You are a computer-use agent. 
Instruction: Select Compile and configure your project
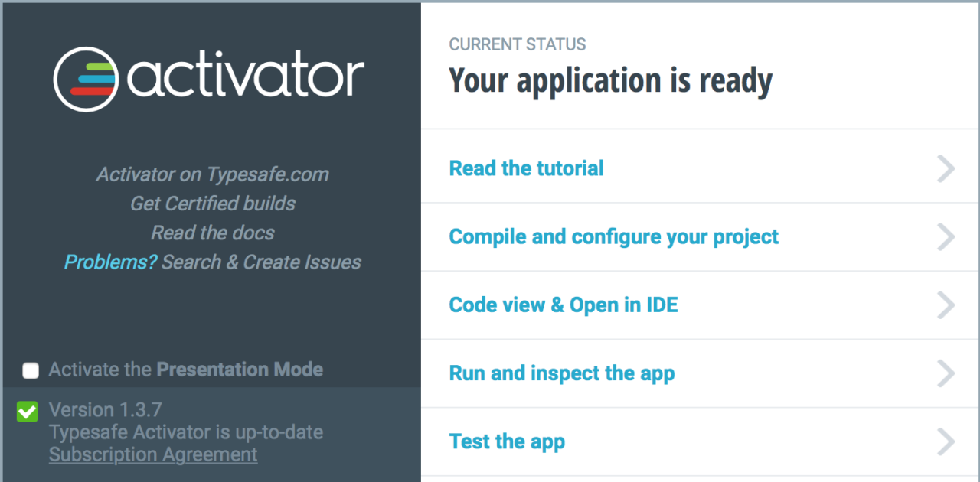pyautogui.click(x=613, y=236)
